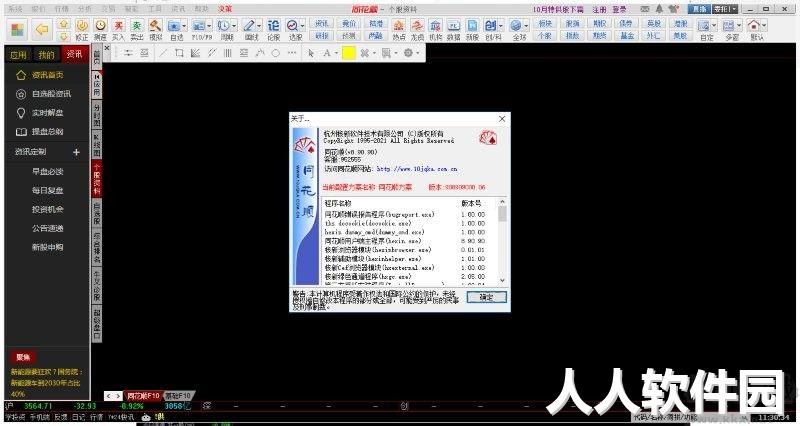The width and height of the screenshot is (800, 426).
Task: Open the 多窗 multi-window dropdown arrow
Action: 739,25
